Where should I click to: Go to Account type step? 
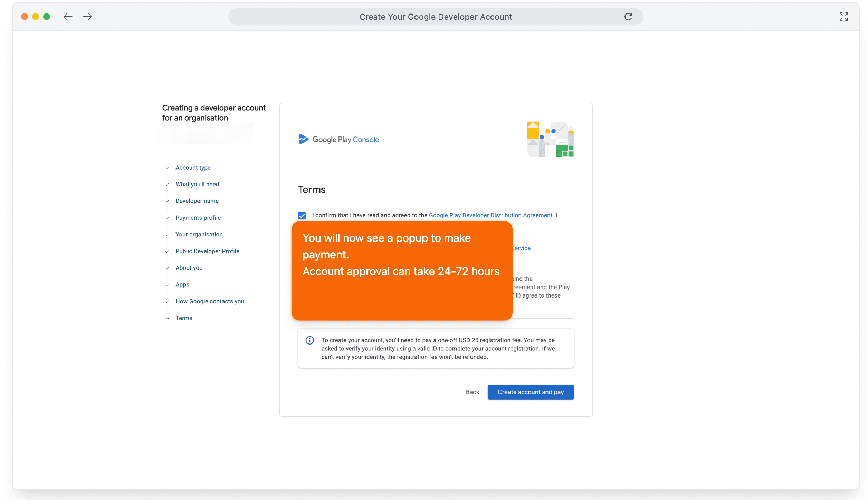pos(193,168)
